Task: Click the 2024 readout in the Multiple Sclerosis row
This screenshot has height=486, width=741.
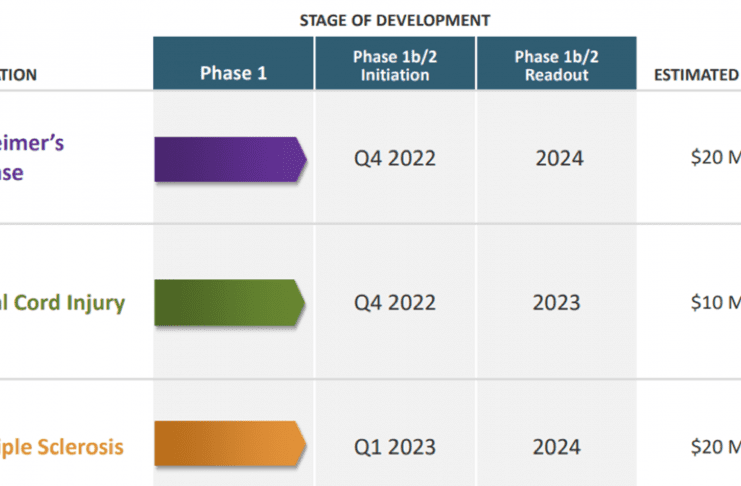Action: [x=558, y=446]
